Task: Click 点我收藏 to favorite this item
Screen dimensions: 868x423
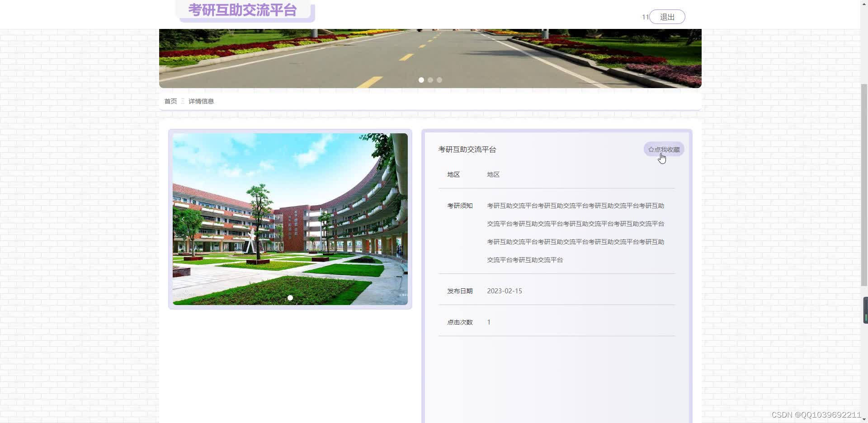Action: coord(663,149)
